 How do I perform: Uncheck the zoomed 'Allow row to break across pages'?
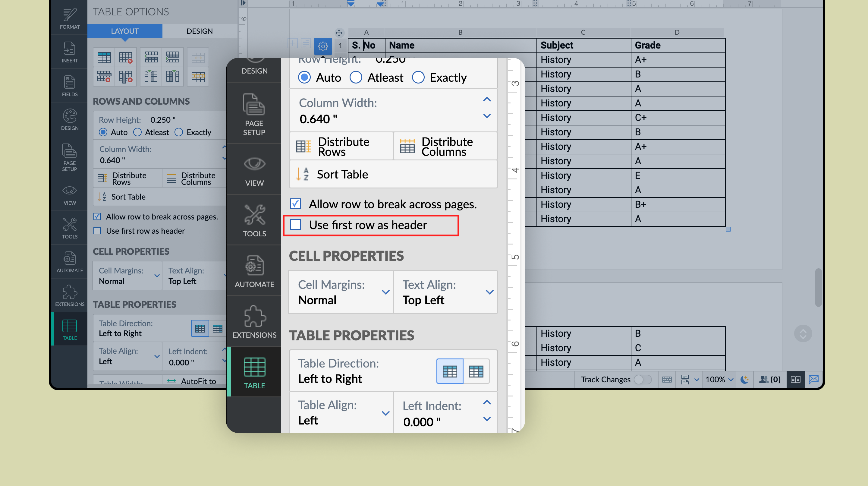click(295, 204)
